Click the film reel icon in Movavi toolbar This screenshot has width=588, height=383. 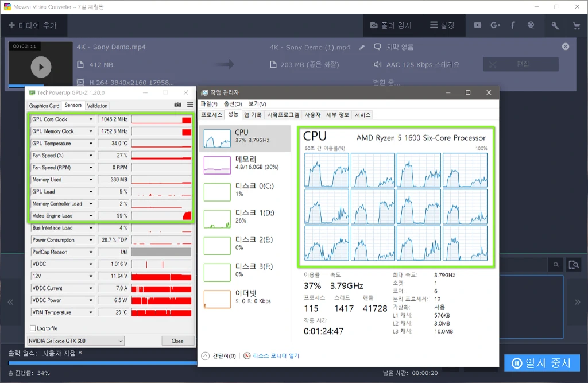coord(531,25)
